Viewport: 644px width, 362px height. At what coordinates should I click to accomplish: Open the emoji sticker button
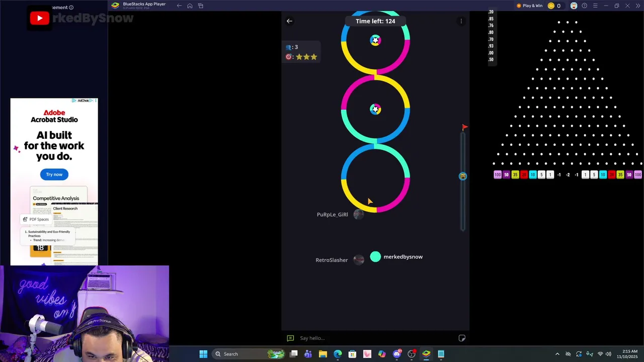pyautogui.click(x=462, y=338)
